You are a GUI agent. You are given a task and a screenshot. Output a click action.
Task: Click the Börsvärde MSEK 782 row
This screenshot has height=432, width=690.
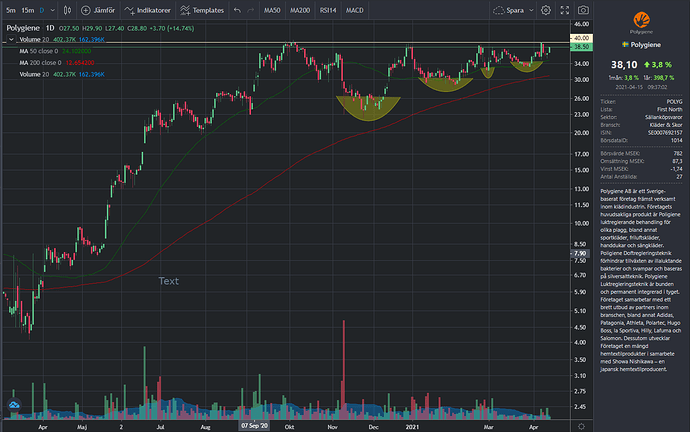tap(642, 154)
